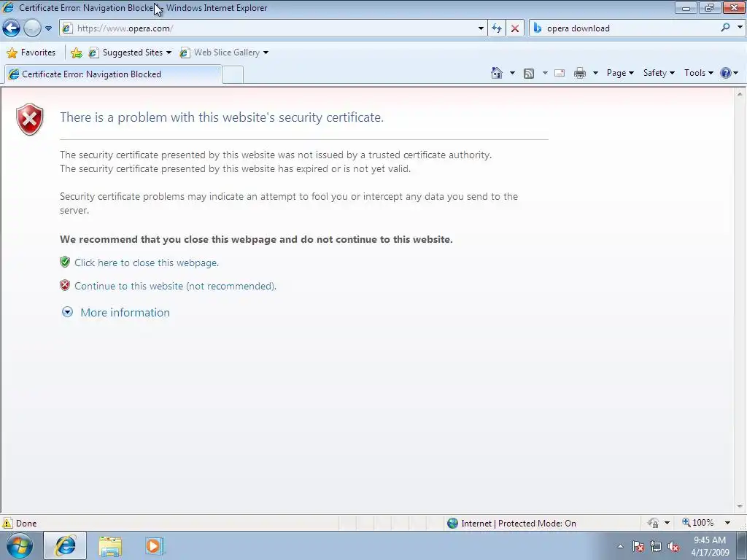Expand the Home button dropdown arrow
The image size is (747, 560).
pos(512,73)
